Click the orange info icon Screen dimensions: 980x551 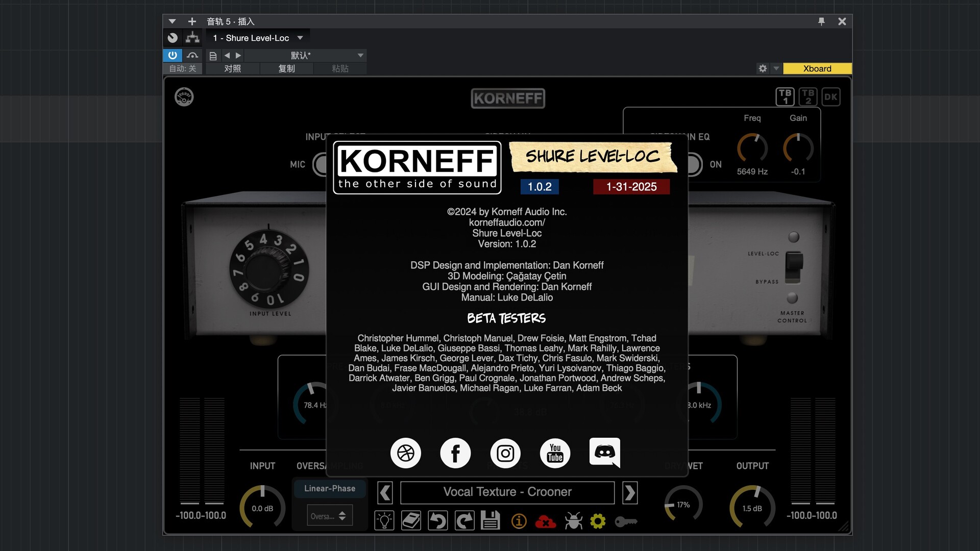click(519, 521)
